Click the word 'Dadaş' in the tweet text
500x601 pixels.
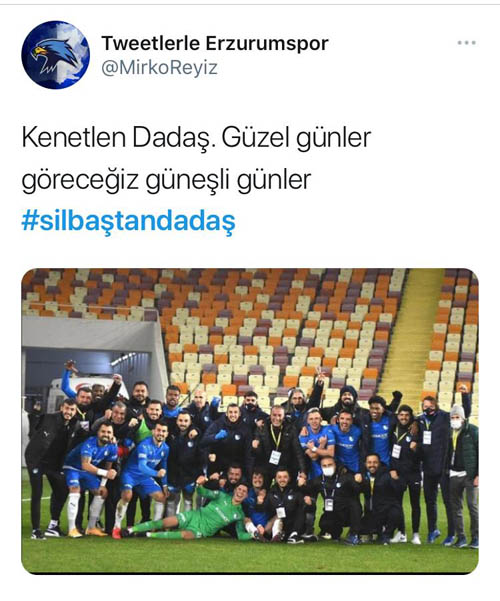pos(172,137)
